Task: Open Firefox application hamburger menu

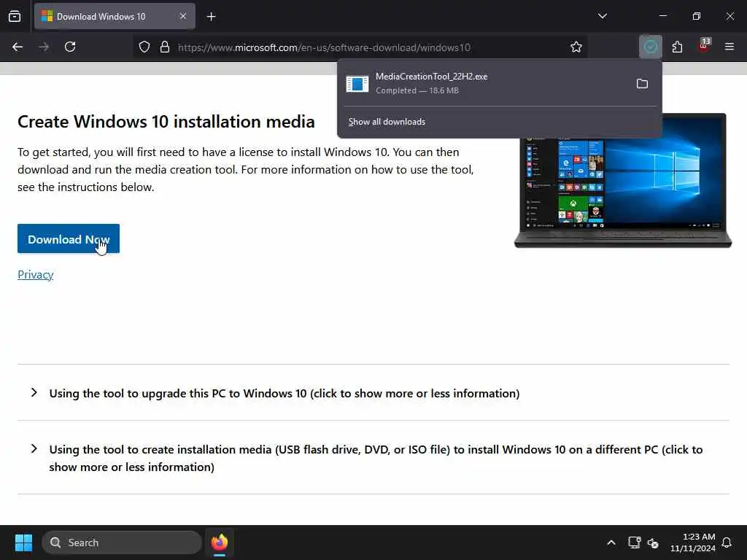Action: (x=729, y=47)
